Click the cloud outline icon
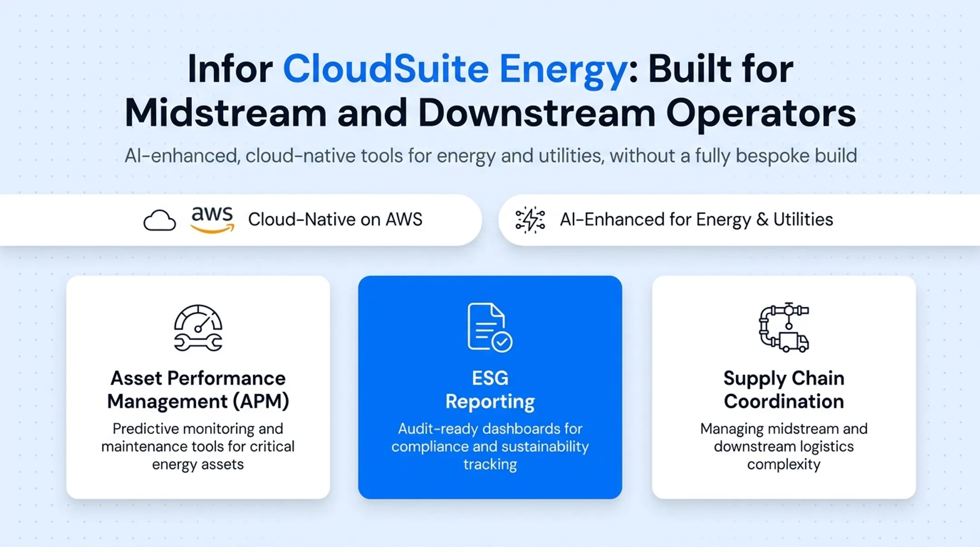Viewport: 980px width, 547px height. [160, 220]
